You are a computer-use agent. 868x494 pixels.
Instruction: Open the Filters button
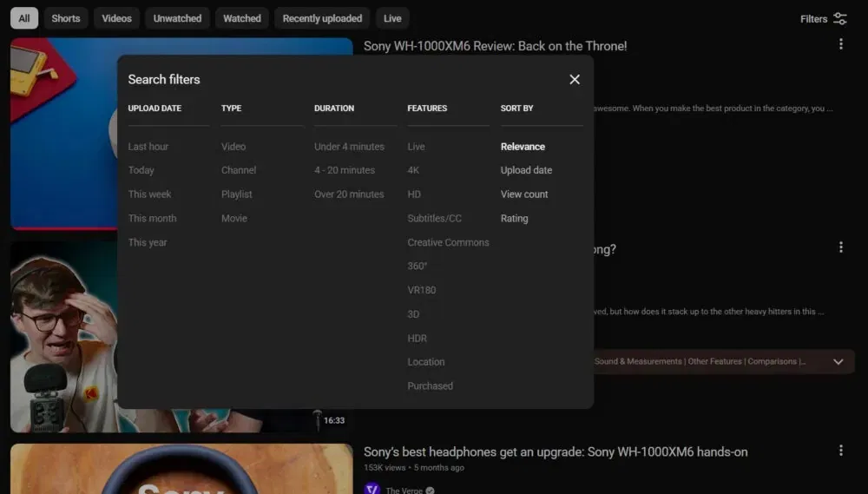824,19
